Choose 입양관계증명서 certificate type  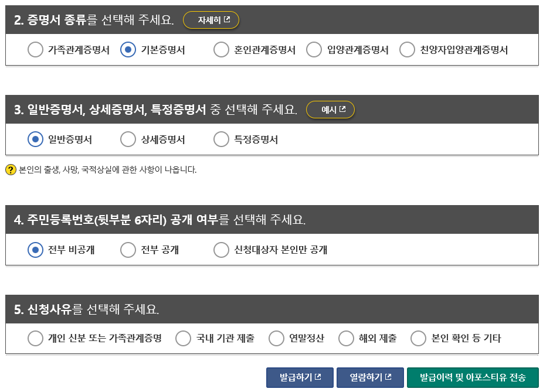314,49
